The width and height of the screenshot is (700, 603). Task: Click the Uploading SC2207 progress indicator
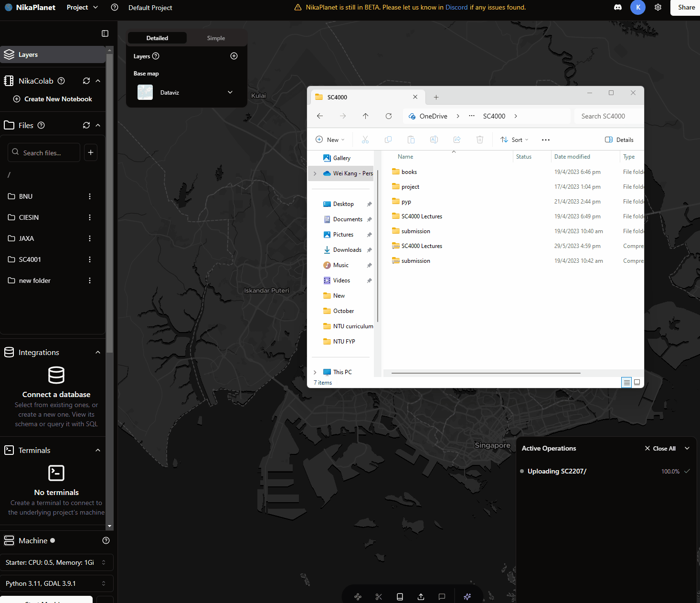click(556, 471)
